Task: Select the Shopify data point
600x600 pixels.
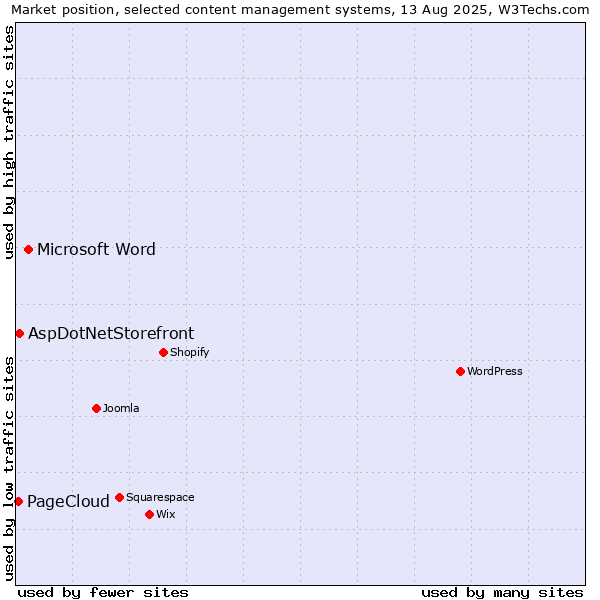Action: coord(163,352)
